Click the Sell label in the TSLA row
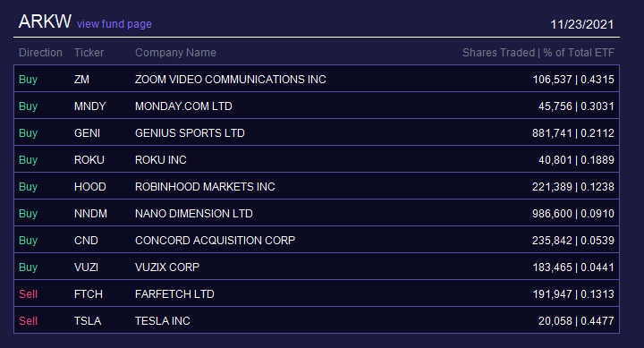This screenshot has height=348, width=644. click(29, 321)
